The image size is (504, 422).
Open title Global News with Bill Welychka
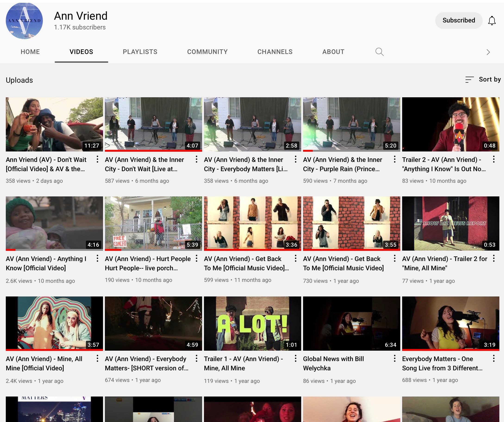pos(334,364)
